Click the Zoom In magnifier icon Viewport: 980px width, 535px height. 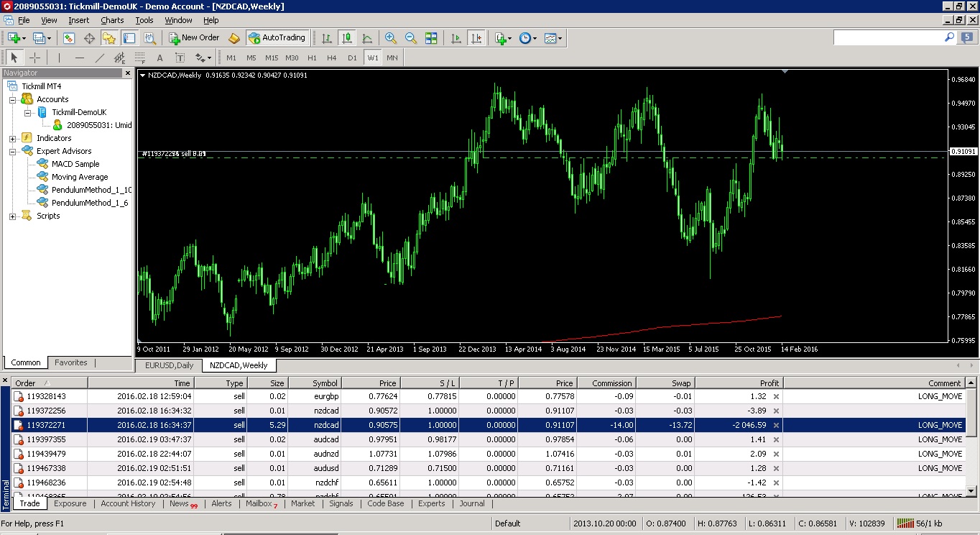[391, 38]
